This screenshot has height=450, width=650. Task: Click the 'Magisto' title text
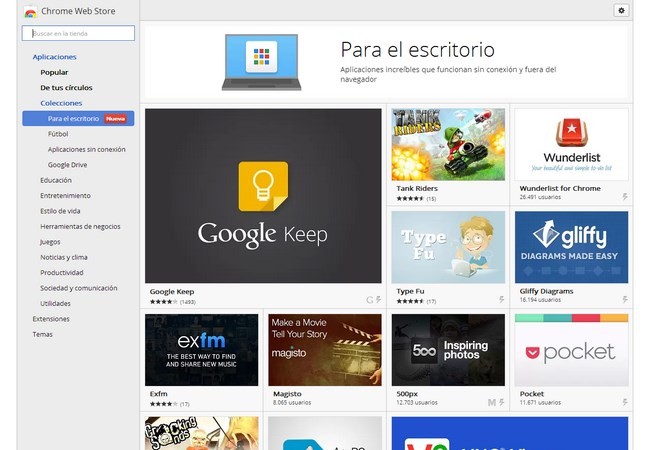(287, 394)
